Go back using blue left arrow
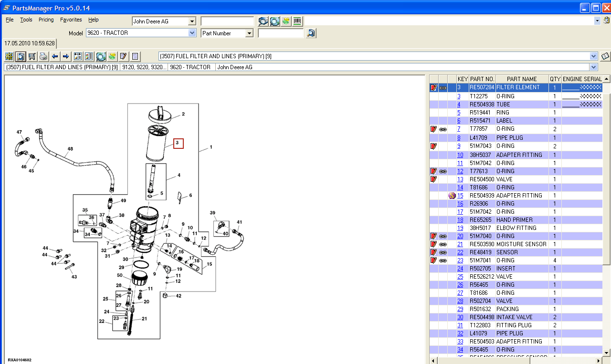Image resolution: width=611 pixels, height=364 pixels. click(55, 56)
